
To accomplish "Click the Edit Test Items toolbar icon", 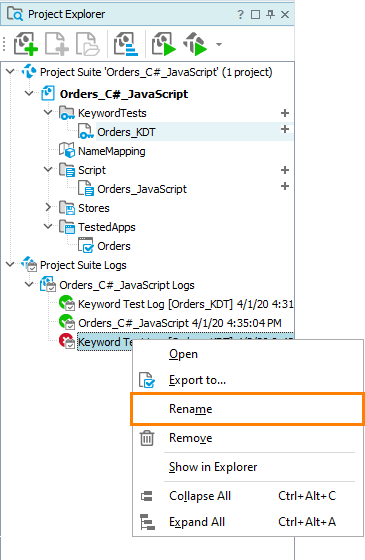I will (126, 44).
